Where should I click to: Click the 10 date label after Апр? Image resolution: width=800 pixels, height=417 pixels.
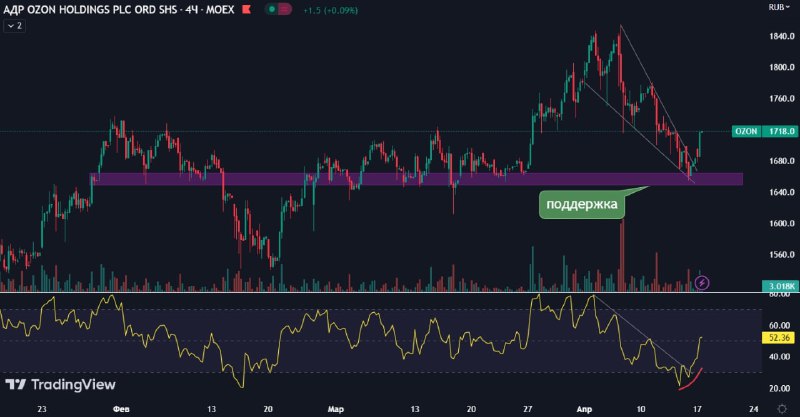(641, 409)
